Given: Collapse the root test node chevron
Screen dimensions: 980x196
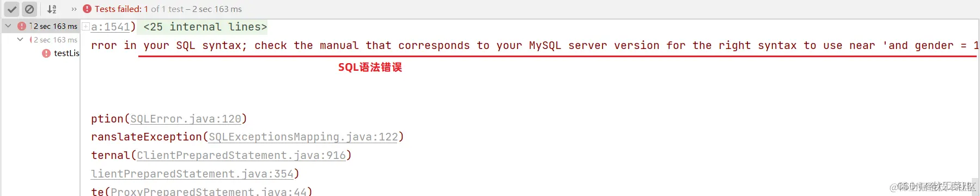Looking at the screenshot, I should click(8, 26).
